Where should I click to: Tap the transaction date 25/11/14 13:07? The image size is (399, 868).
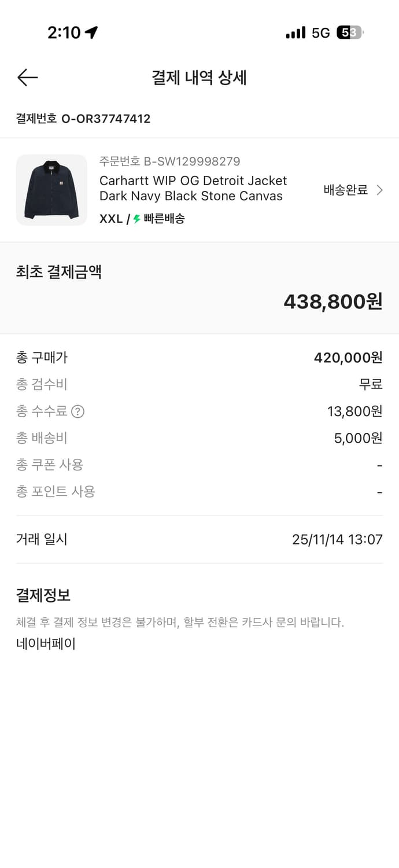pos(336,539)
